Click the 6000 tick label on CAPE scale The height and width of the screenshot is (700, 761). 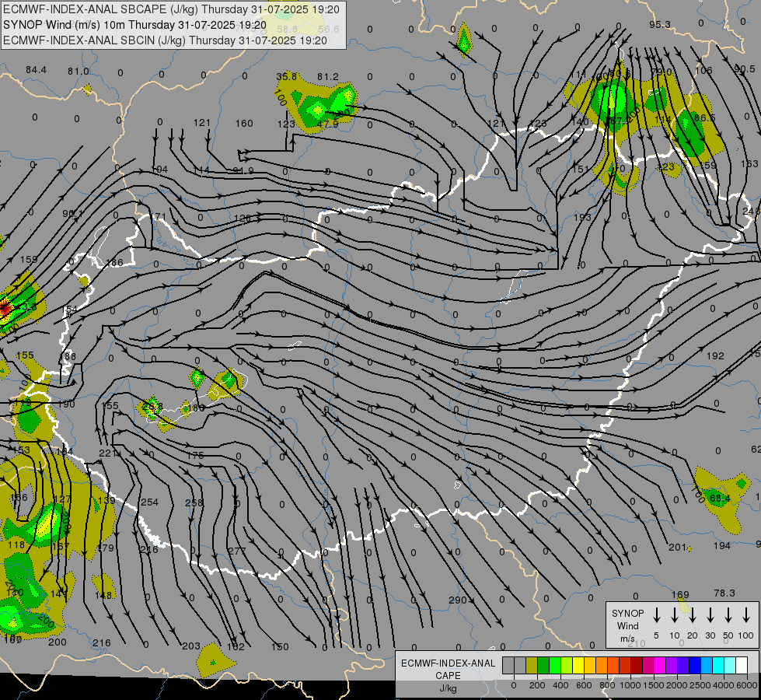tap(748, 685)
